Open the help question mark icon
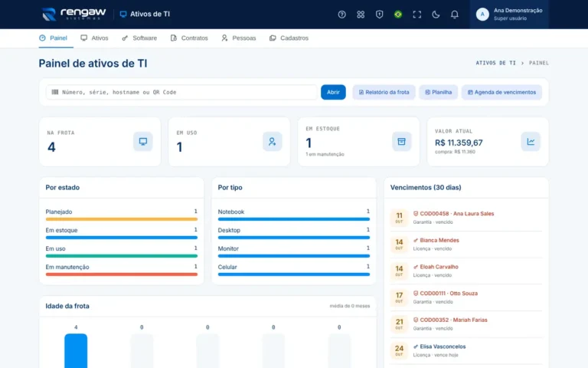 point(341,15)
